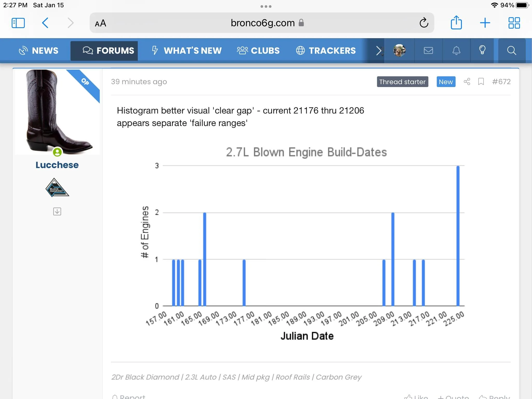Screen dimensions: 532x399
Task: Click the '2.7L Blown Engine Build-Dates' chart title
Action: [306, 152]
